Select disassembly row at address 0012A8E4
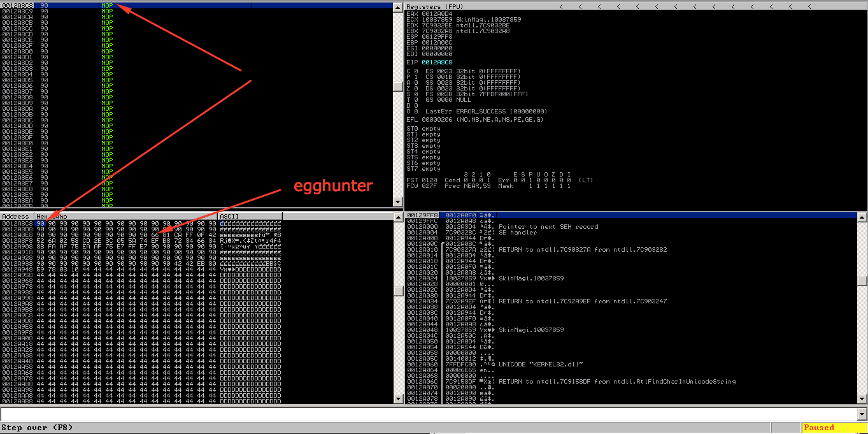This screenshot has width=868, height=434. click(x=196, y=166)
